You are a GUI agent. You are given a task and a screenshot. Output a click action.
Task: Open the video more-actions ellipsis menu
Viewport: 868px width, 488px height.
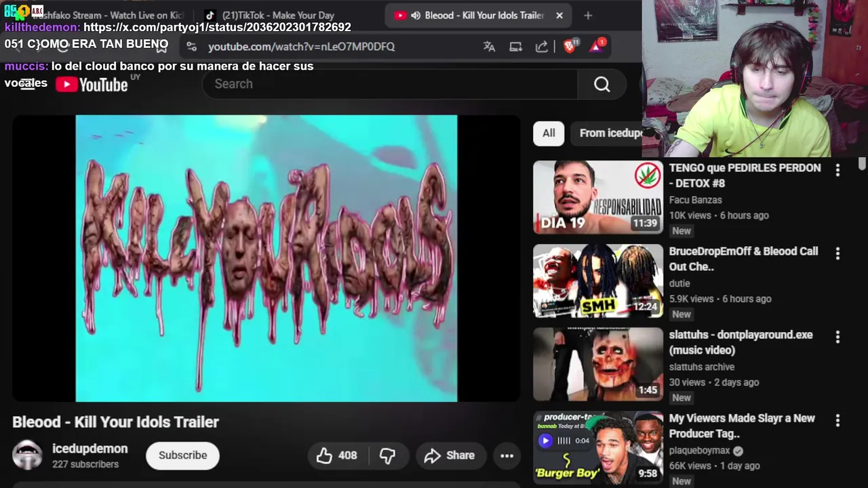pos(507,455)
